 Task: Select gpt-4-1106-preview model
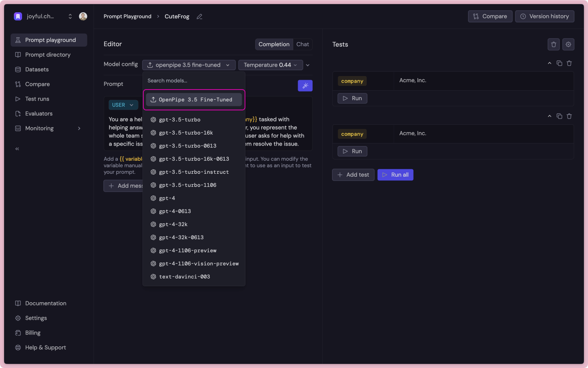point(194,251)
